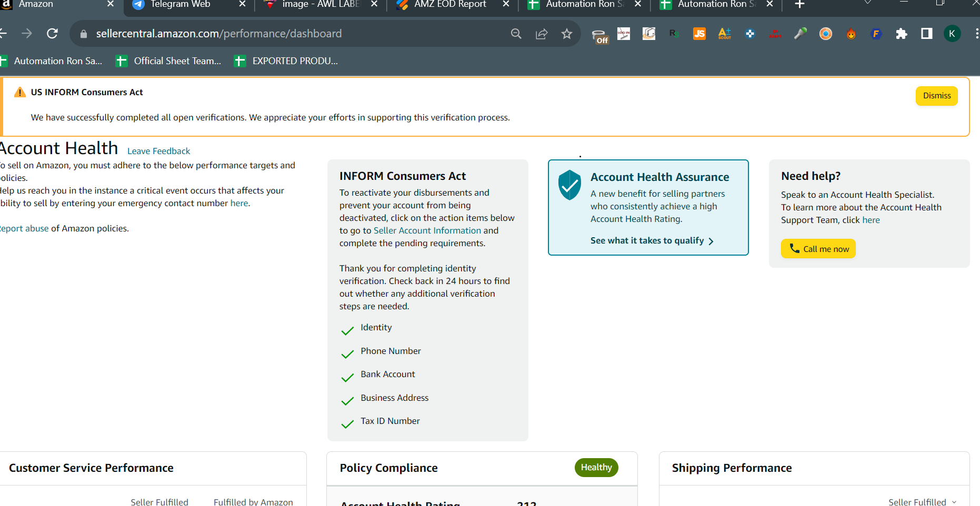
Task: Click the site lock icon in address bar
Action: tap(83, 34)
